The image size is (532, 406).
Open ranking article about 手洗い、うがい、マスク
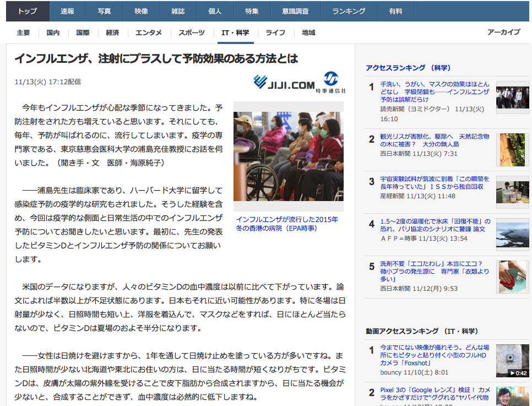435,91
